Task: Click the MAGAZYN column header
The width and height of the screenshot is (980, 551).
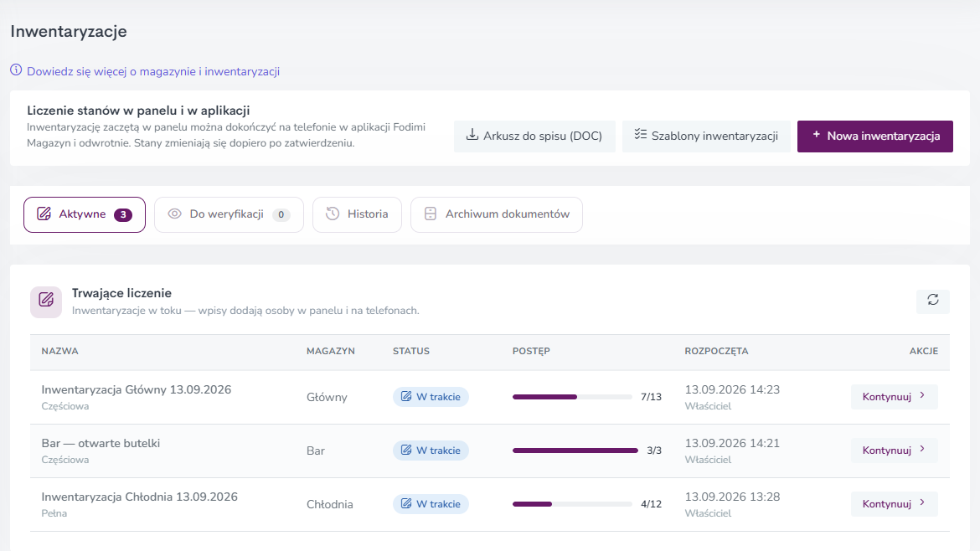Action: tap(331, 351)
